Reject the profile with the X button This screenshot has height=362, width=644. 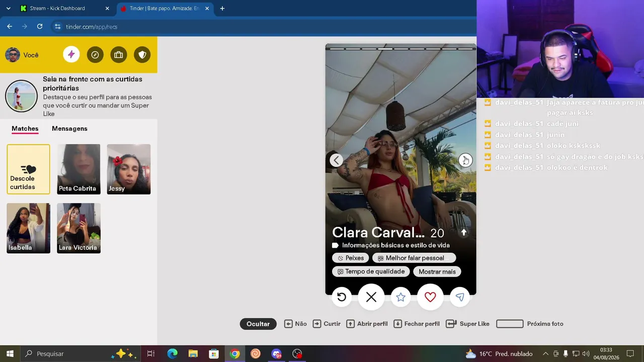[x=371, y=297]
